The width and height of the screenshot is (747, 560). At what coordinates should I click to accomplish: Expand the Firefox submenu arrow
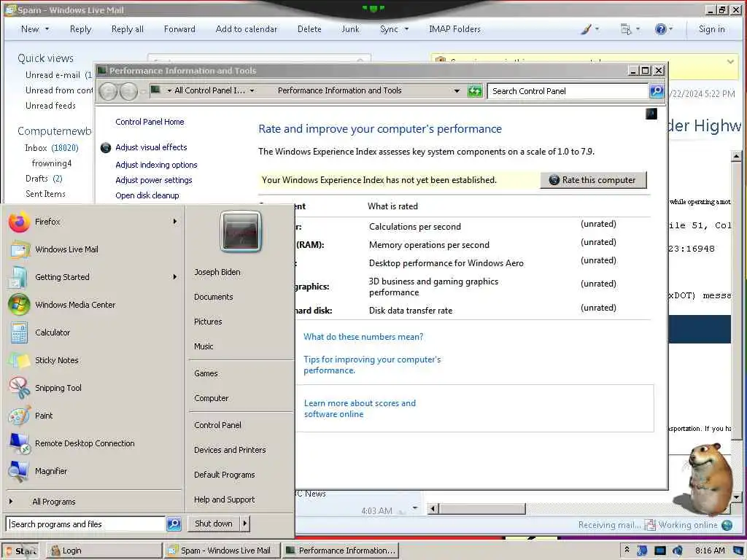point(175,222)
